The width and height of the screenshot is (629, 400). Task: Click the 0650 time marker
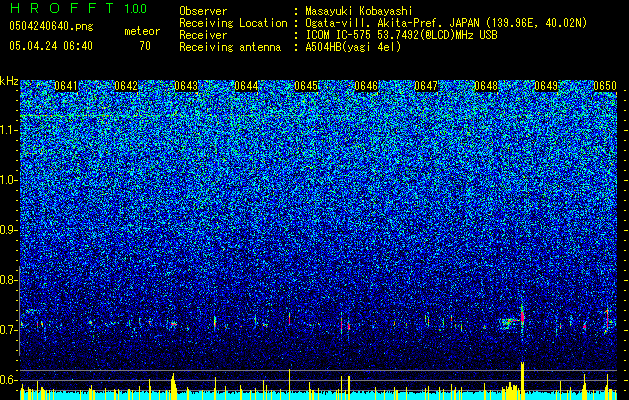point(605,86)
